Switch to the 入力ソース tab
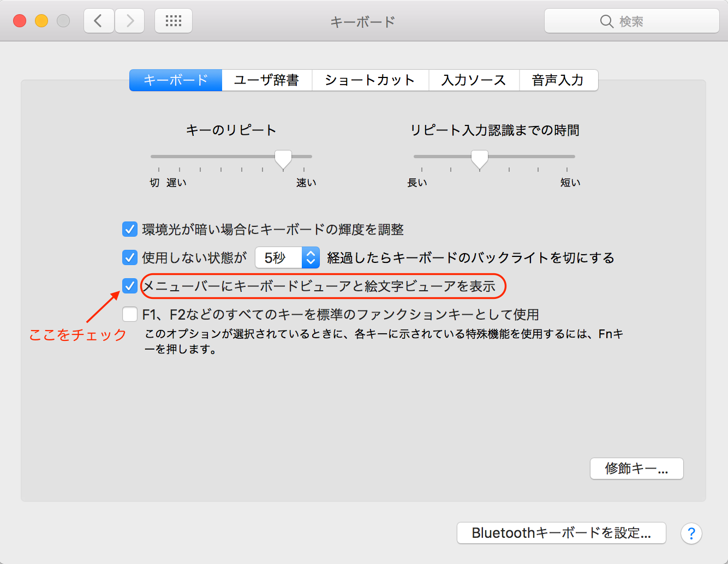The width and height of the screenshot is (728, 564). pyautogui.click(x=474, y=80)
